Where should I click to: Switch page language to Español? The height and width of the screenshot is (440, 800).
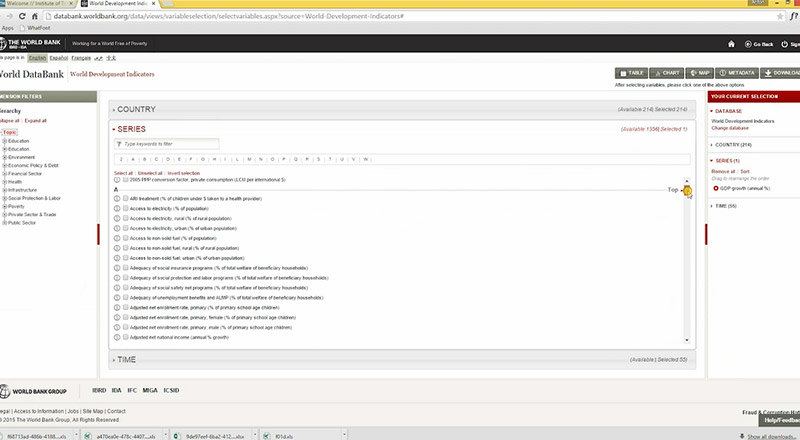click(x=59, y=58)
